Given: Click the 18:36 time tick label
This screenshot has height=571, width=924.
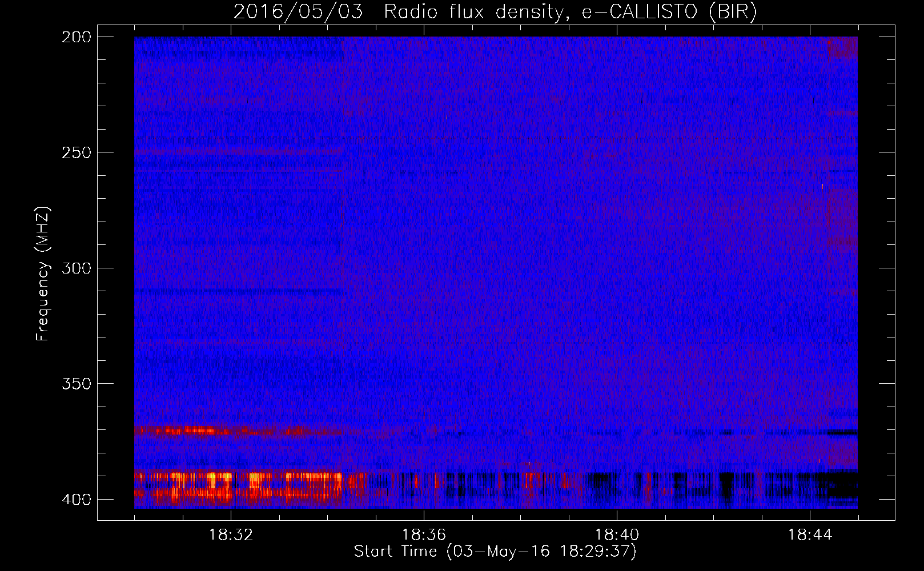Looking at the screenshot, I should point(424,535).
